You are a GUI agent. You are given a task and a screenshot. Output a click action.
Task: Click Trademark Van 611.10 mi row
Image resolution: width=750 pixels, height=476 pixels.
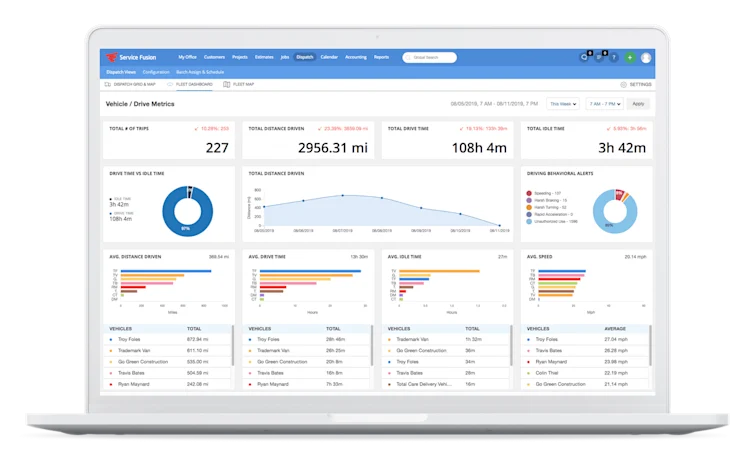[x=168, y=351]
